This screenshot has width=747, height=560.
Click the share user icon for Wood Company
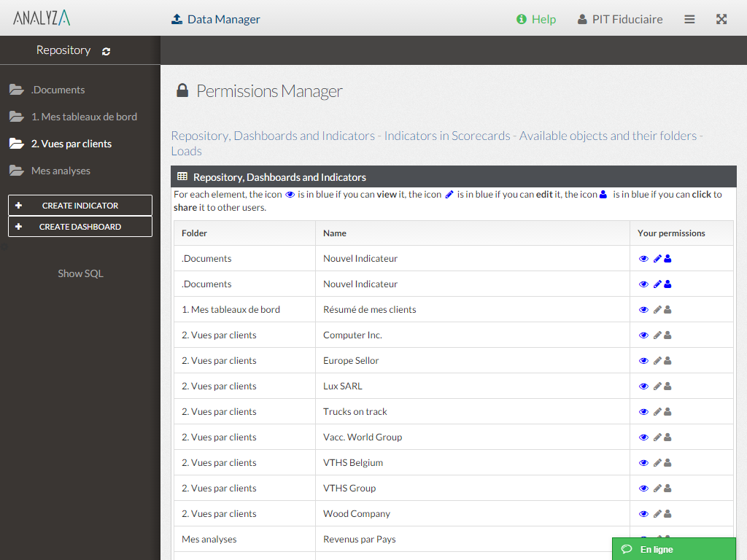point(668,514)
